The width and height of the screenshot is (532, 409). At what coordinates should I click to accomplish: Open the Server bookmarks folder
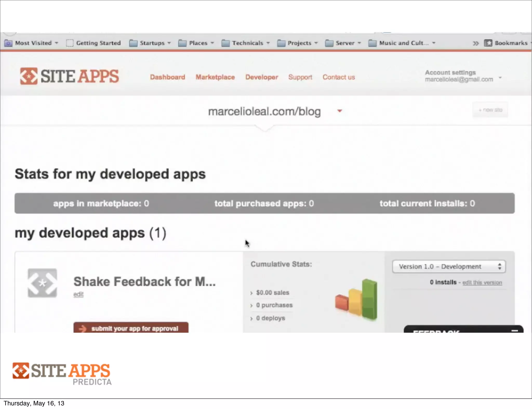(x=343, y=43)
